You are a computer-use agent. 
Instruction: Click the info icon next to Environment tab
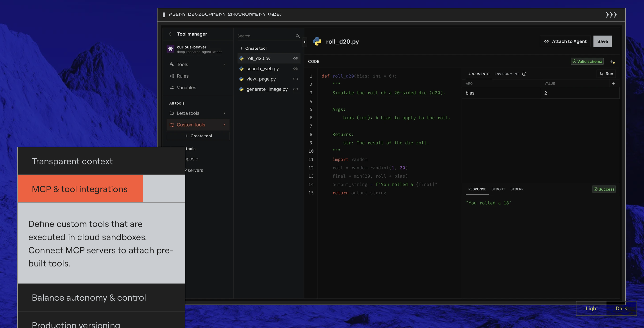point(524,74)
